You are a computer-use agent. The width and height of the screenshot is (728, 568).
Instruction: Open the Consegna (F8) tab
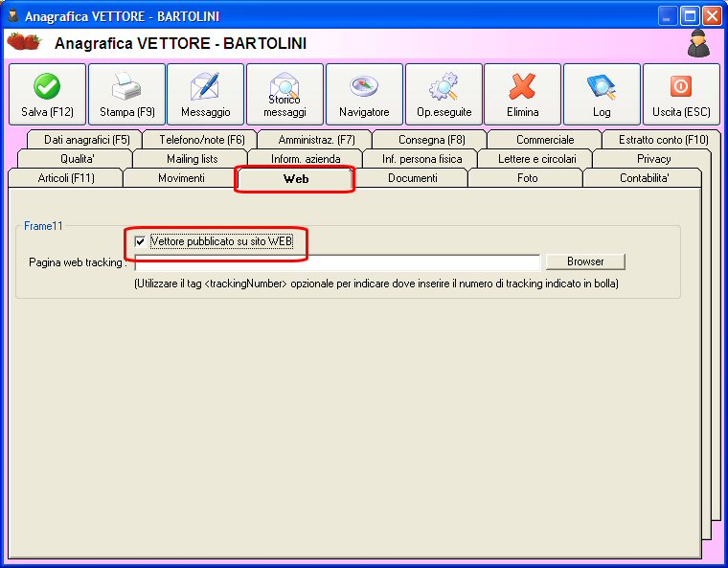(431, 140)
